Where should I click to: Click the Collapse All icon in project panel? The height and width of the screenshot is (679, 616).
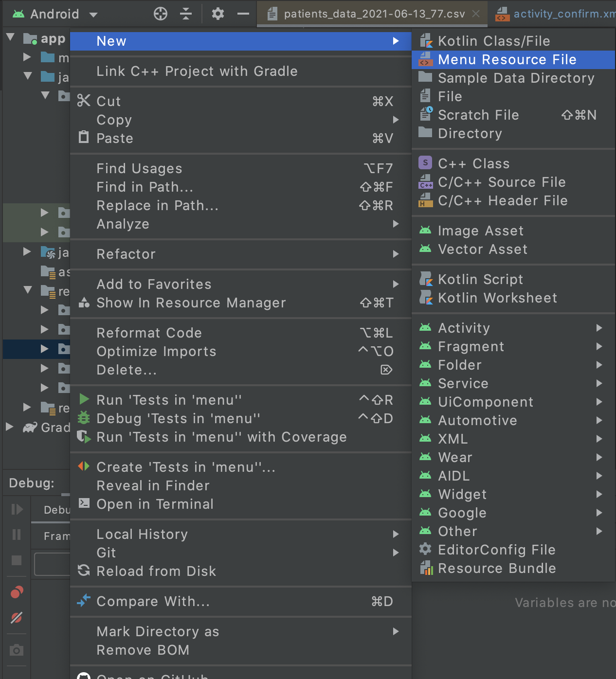[x=186, y=14]
